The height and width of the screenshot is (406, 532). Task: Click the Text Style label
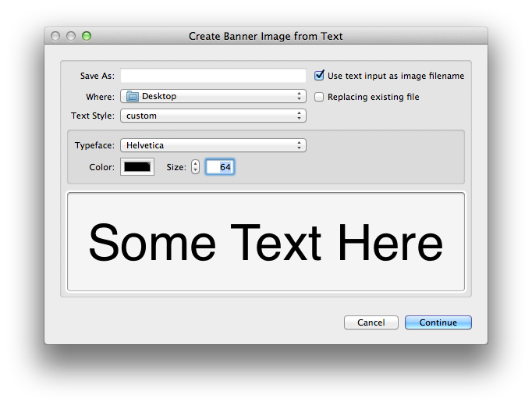(x=92, y=116)
